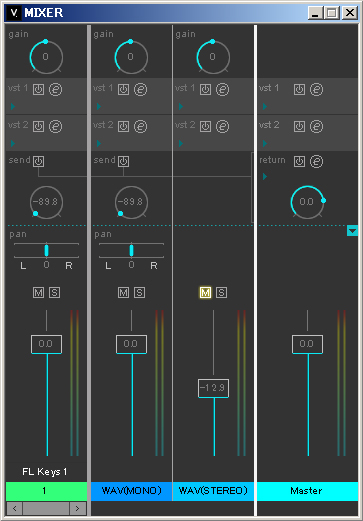The height and width of the screenshot is (521, 363).
Task: Minimize the Mixer window
Action: click(x=315, y=13)
